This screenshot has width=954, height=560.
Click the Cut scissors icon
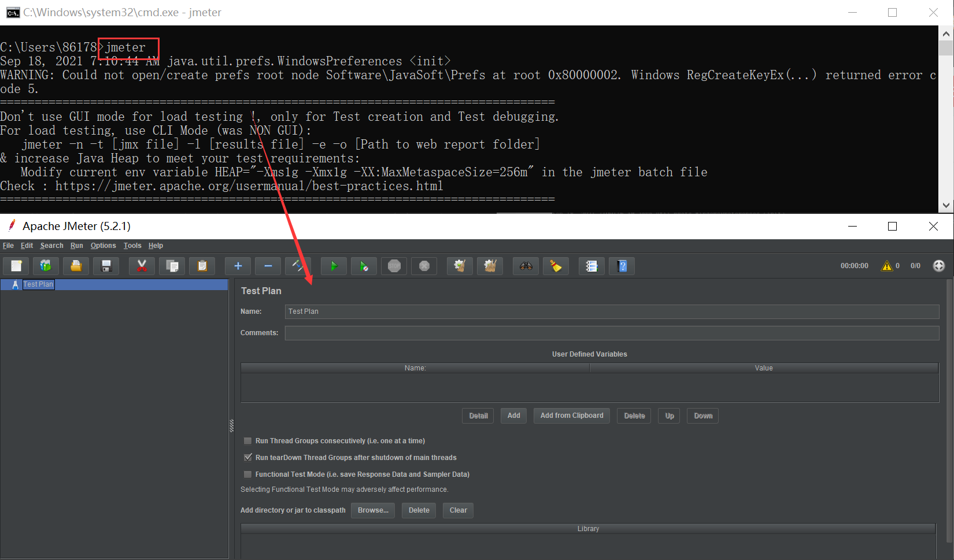coord(142,266)
